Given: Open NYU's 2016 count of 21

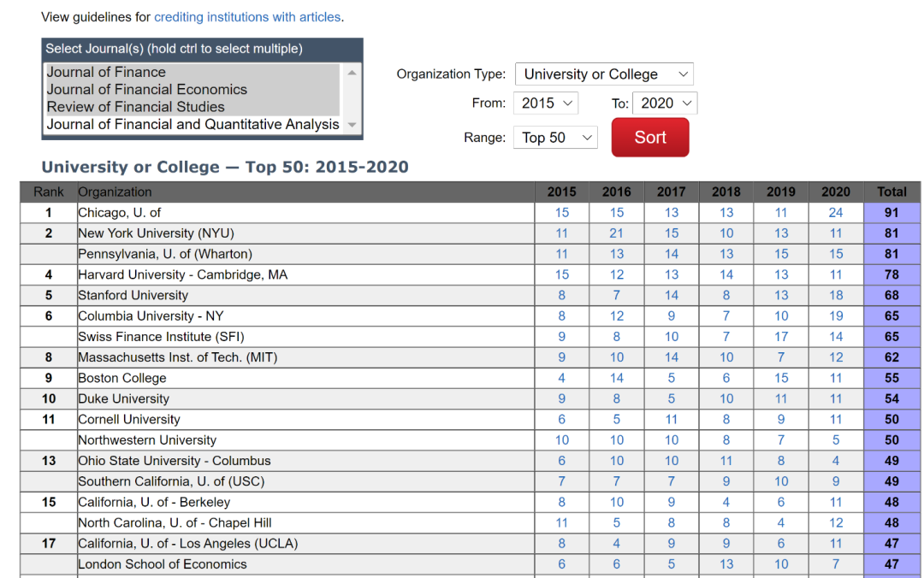Looking at the screenshot, I should click(616, 233).
